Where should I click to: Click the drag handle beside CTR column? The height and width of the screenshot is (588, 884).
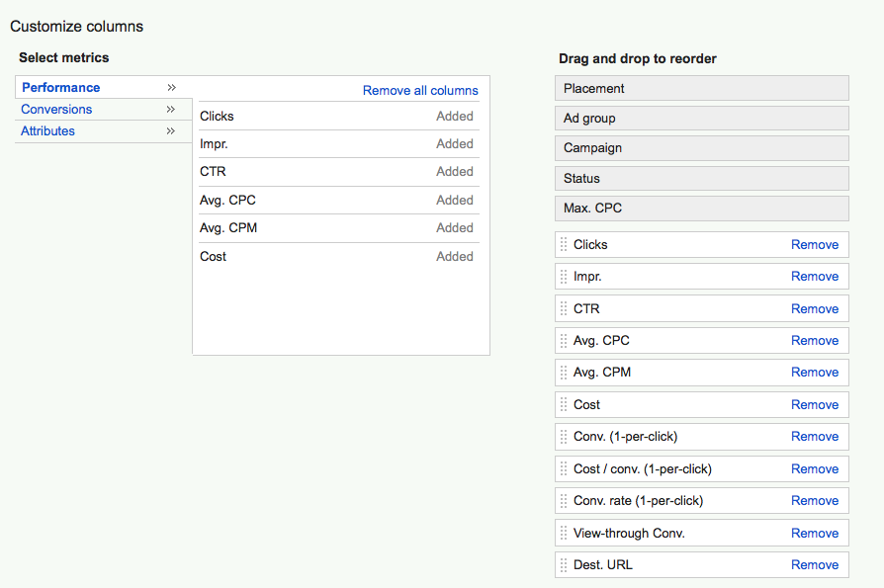[564, 308]
